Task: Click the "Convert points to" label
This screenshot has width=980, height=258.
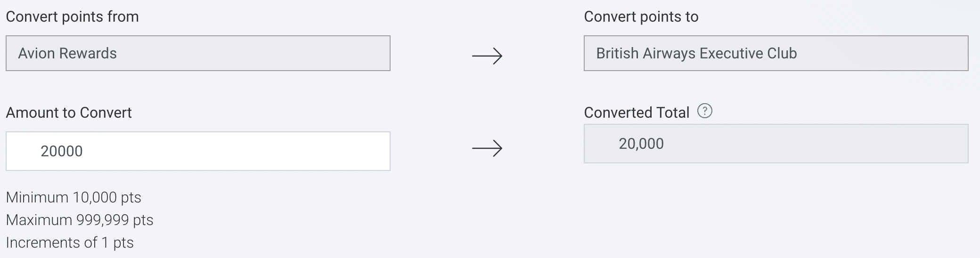Action: coord(641,17)
